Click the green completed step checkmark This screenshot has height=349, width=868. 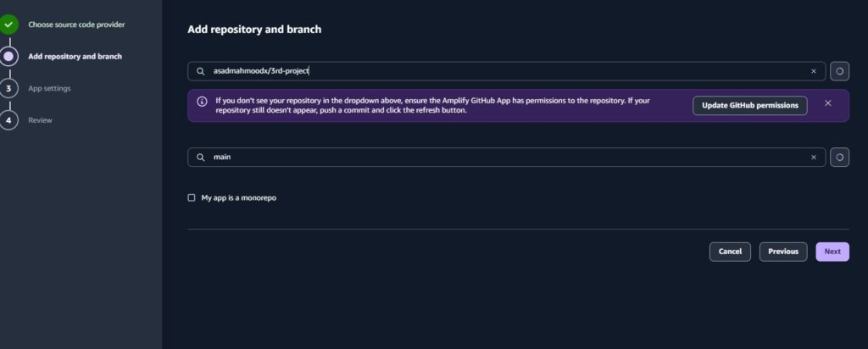click(8, 25)
